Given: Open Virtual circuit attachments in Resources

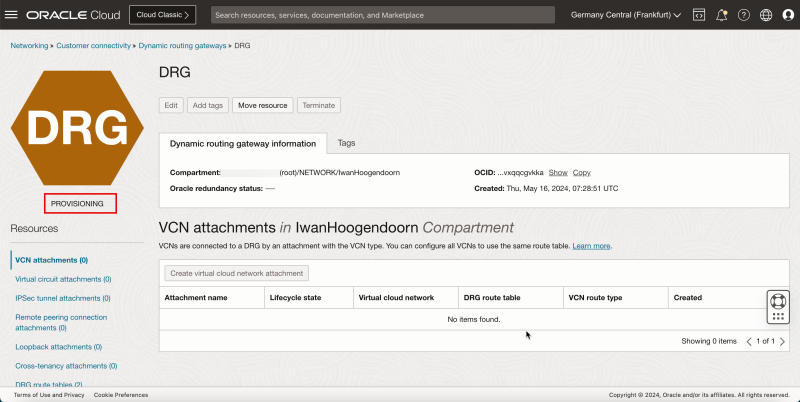Looking at the screenshot, I should [x=63, y=279].
